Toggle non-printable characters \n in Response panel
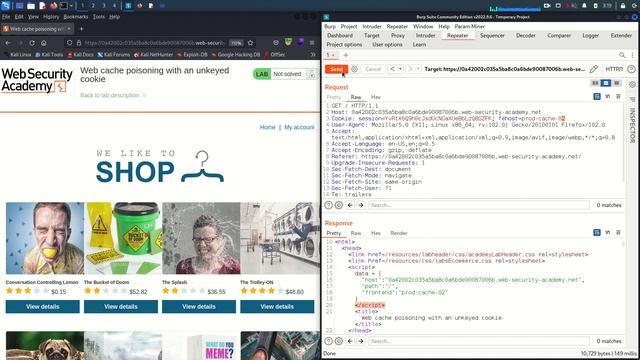This screenshot has height=360, width=640. [608, 232]
